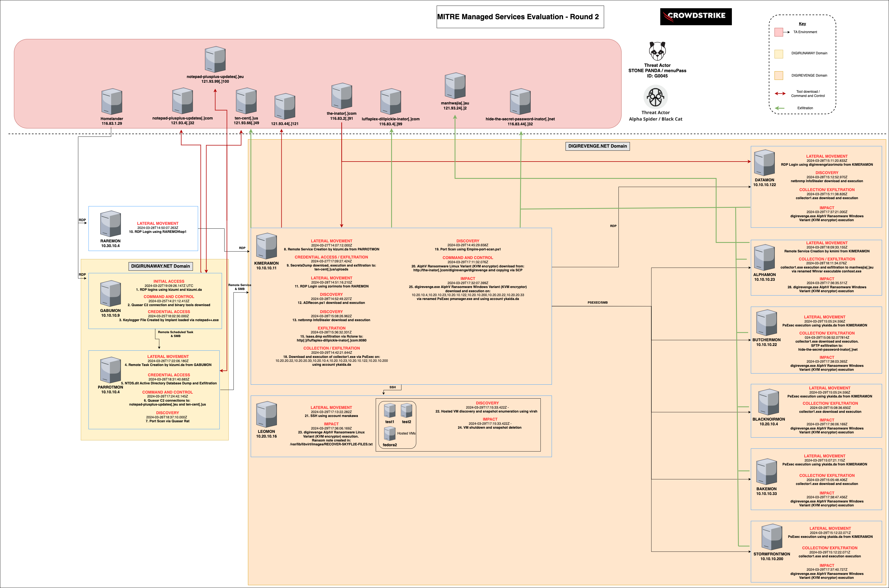This screenshot has height=588, width=889.
Task: Select the KIMERAMON server icon
Action: coord(266,246)
